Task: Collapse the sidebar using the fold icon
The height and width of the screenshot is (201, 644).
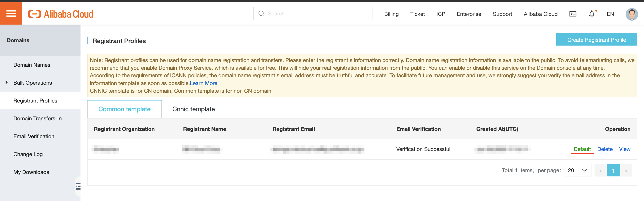Action: pos(78,186)
